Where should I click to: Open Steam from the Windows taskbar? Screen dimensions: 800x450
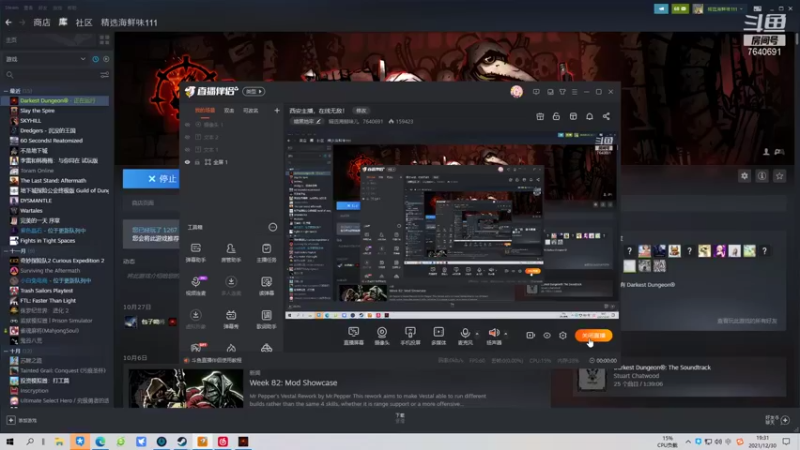pos(182,441)
